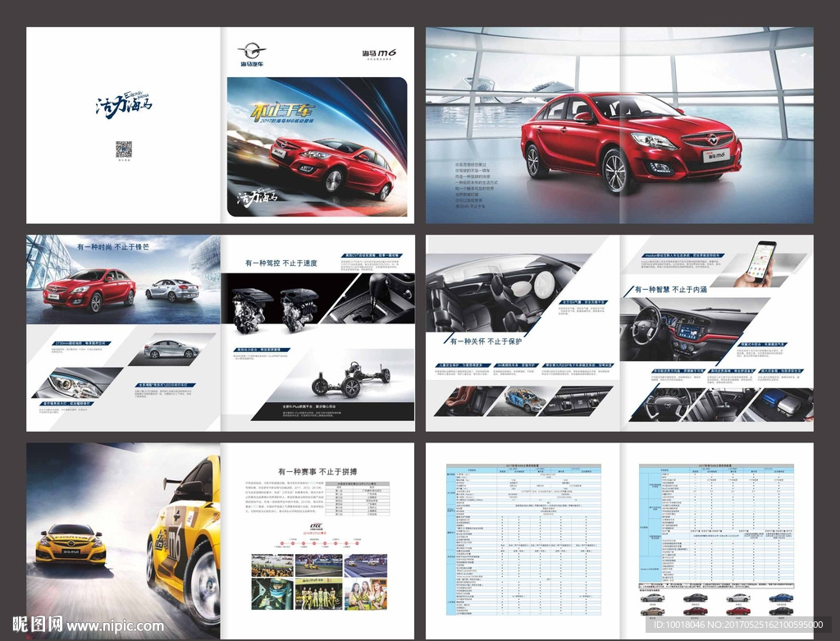This screenshot has height=641, width=840.
Task: Click the 海马M6 model logo on the cover
Action: coord(379,53)
